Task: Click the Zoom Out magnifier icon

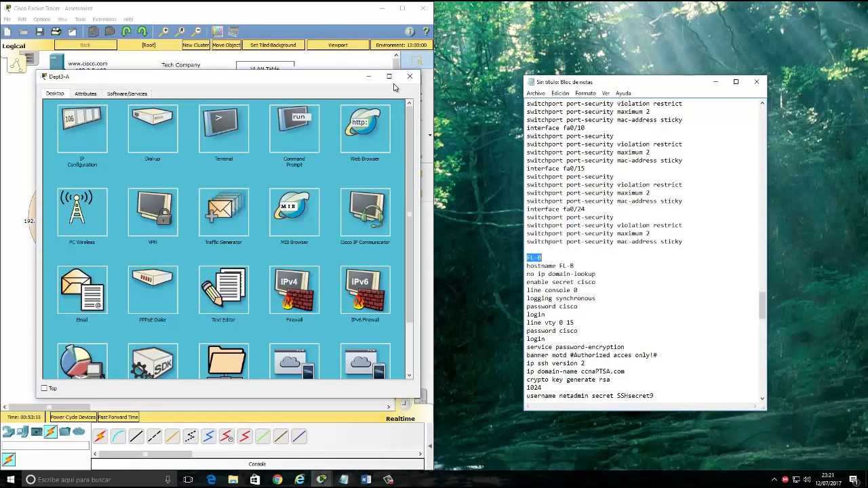Action: 196,32
